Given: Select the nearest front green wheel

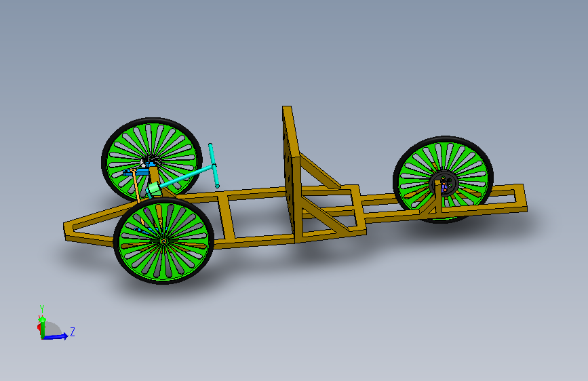Looking at the screenshot, I should [x=163, y=241].
